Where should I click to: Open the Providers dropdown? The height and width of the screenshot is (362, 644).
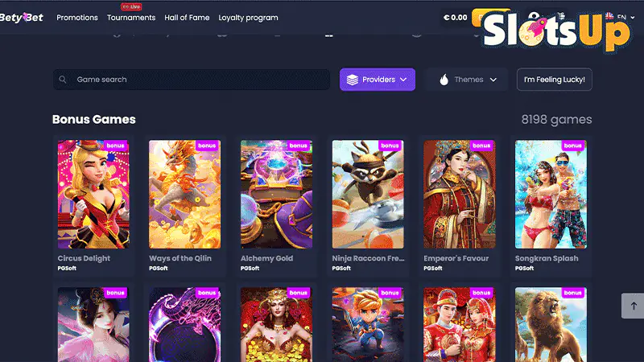pos(378,80)
